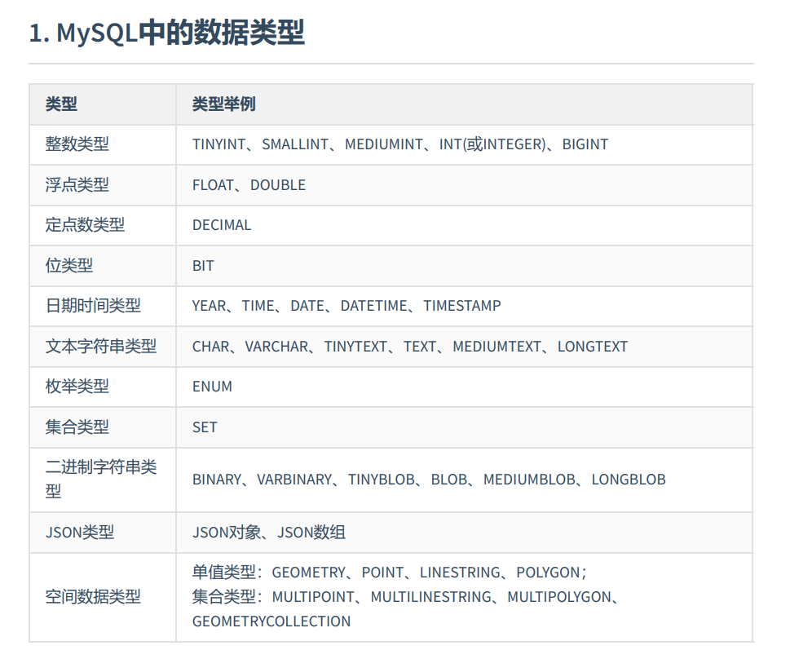Viewport: 812px width, 659px height.
Task: Click the "JSON对象、JSON数组" cell
Action: [465, 533]
